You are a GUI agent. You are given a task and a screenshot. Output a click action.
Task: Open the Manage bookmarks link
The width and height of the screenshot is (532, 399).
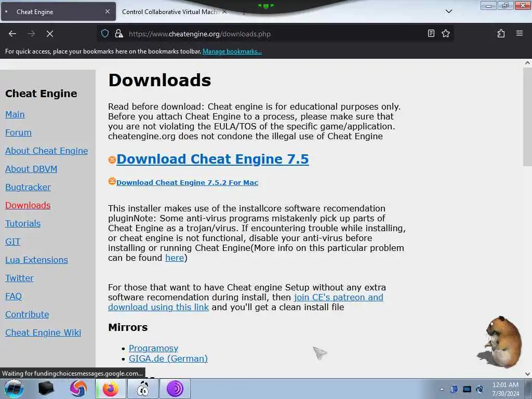(x=232, y=51)
